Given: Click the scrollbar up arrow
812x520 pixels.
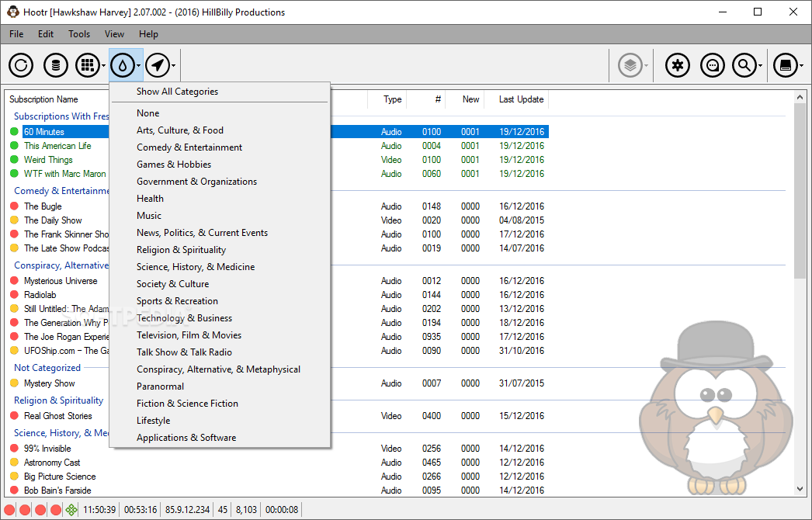Looking at the screenshot, I should click(800, 97).
